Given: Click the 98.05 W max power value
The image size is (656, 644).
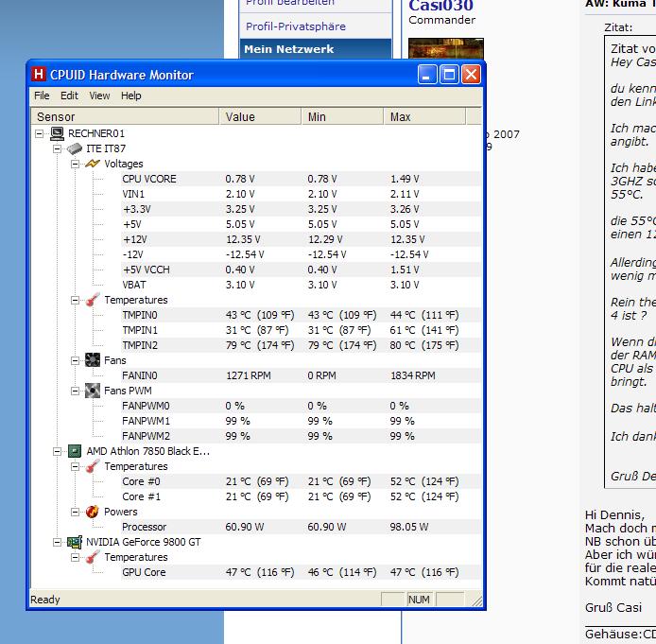Looking at the screenshot, I should pyautogui.click(x=409, y=527).
